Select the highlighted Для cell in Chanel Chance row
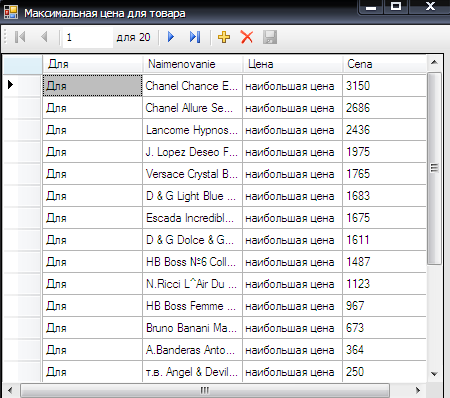 (x=92, y=86)
